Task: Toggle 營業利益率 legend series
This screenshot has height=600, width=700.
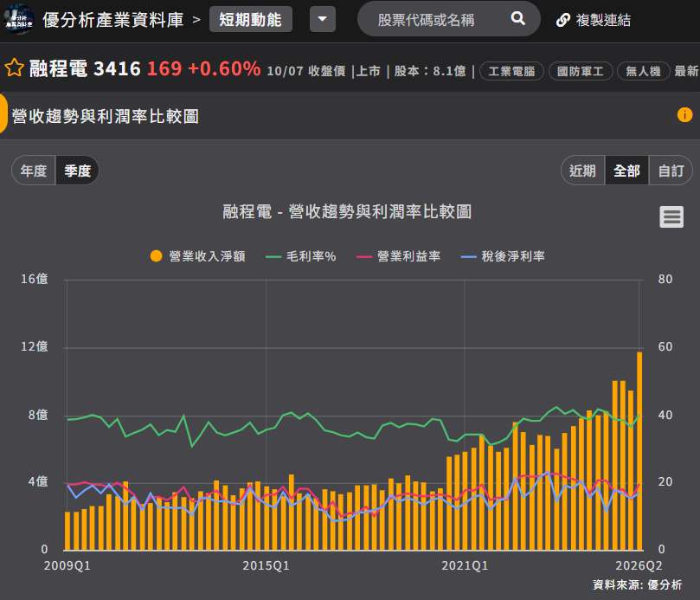Action: (x=398, y=256)
